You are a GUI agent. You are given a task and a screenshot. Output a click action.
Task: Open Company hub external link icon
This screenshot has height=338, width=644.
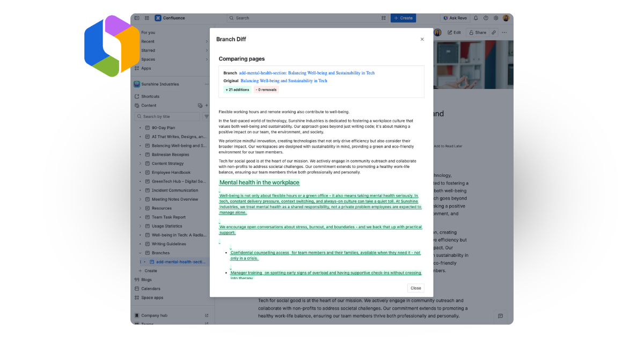[x=207, y=315]
